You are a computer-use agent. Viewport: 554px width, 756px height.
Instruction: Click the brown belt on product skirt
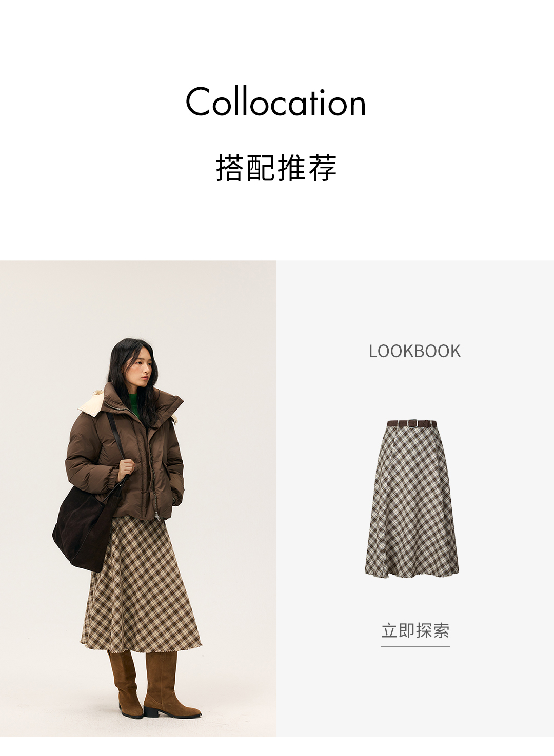(x=412, y=423)
